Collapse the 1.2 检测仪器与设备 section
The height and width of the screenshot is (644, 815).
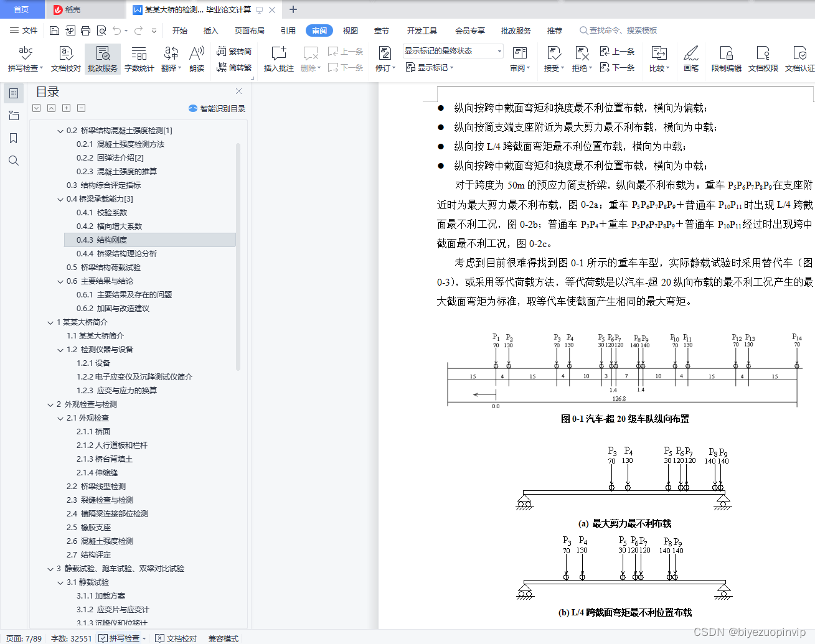pos(60,350)
